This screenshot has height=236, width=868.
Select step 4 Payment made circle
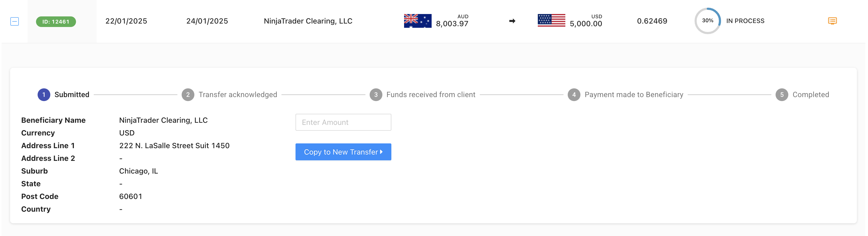(574, 95)
